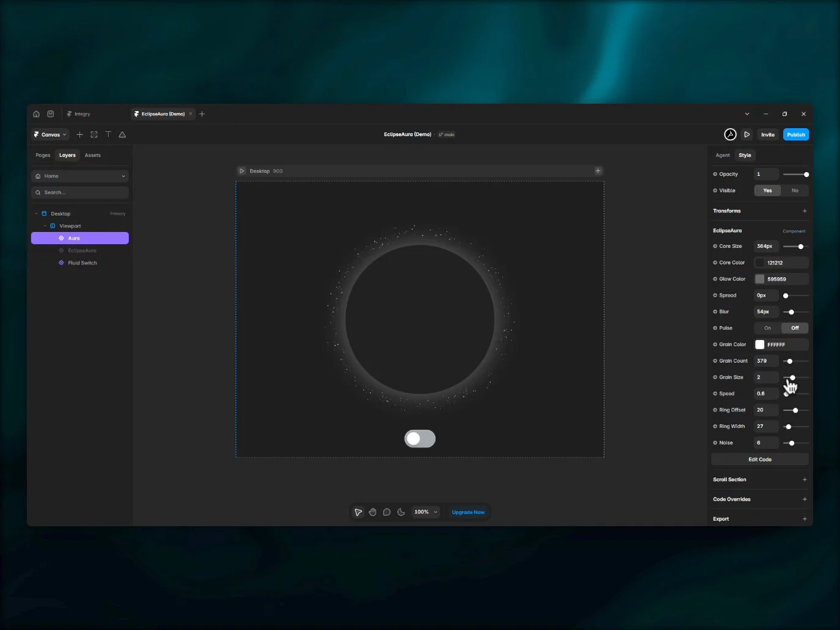Play the Desktop breakpoint preview icon
Screen dimensions: 840x630
tap(242, 171)
